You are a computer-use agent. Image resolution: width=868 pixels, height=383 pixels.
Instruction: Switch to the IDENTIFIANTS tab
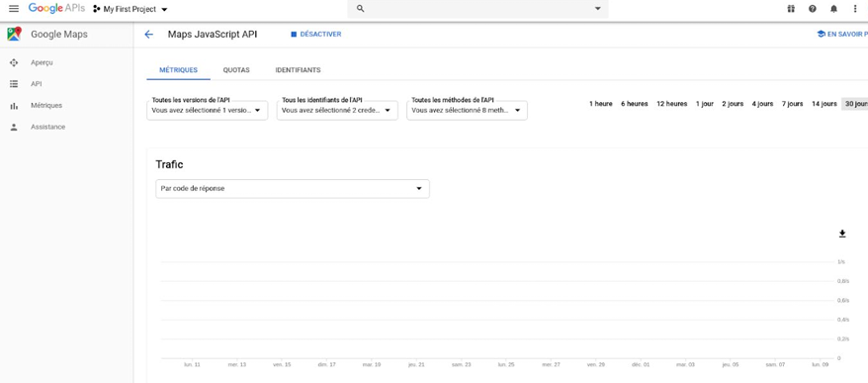(x=298, y=70)
